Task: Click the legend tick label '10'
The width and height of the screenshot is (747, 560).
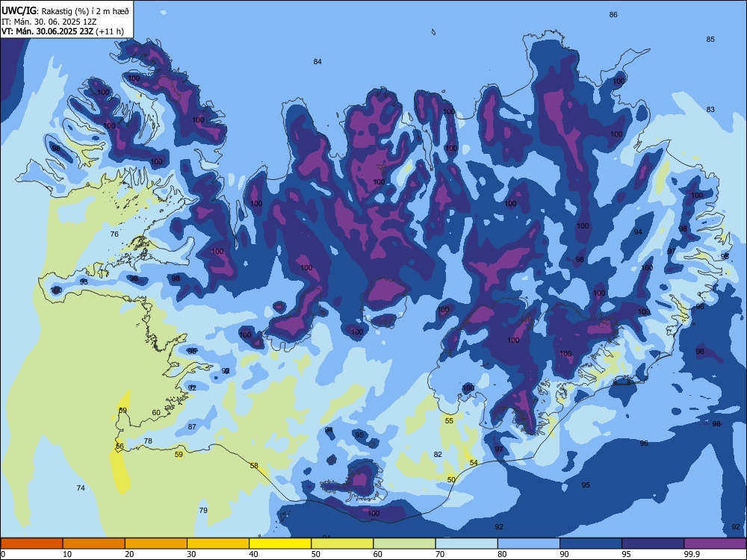Action: (67, 554)
